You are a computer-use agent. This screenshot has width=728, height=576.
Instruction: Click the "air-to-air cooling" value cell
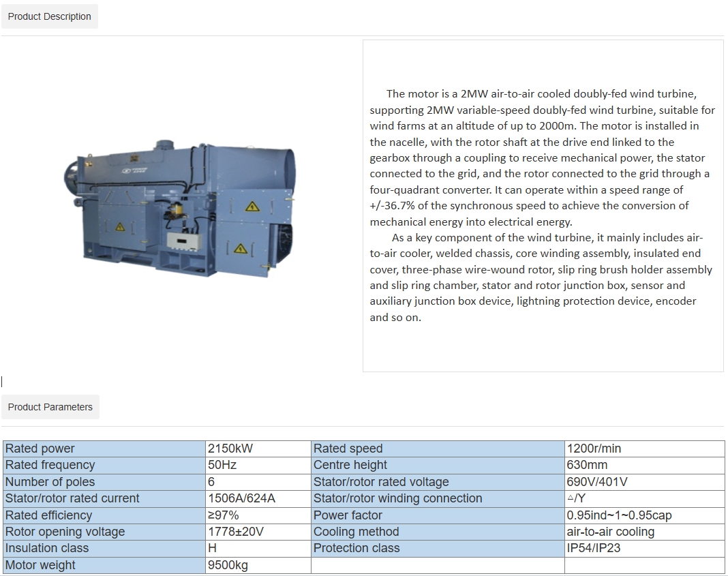pos(610,532)
